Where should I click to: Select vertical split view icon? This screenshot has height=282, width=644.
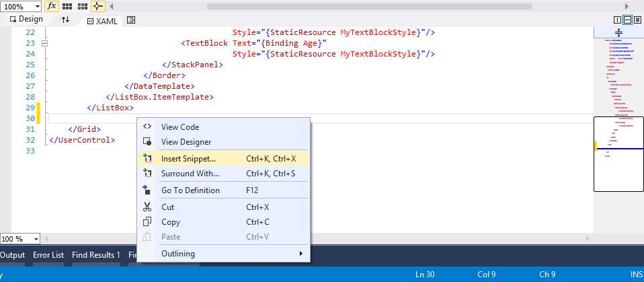pos(617,20)
